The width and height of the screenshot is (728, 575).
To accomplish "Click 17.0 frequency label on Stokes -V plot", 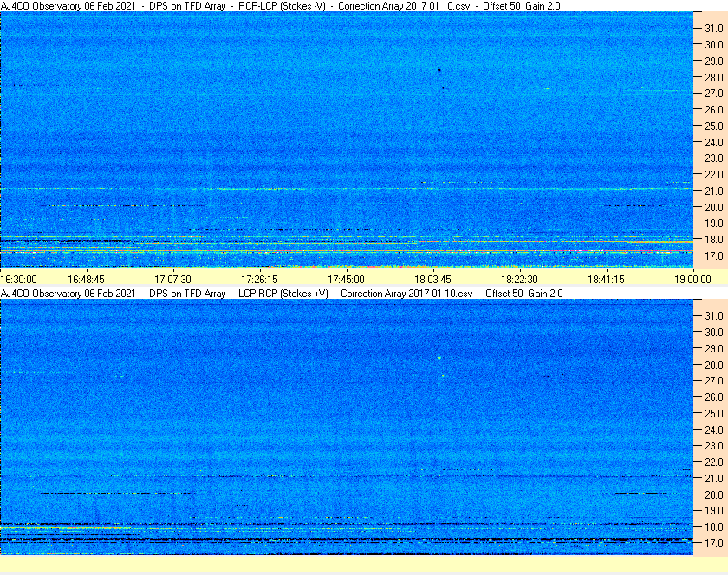I will coord(714,255).
